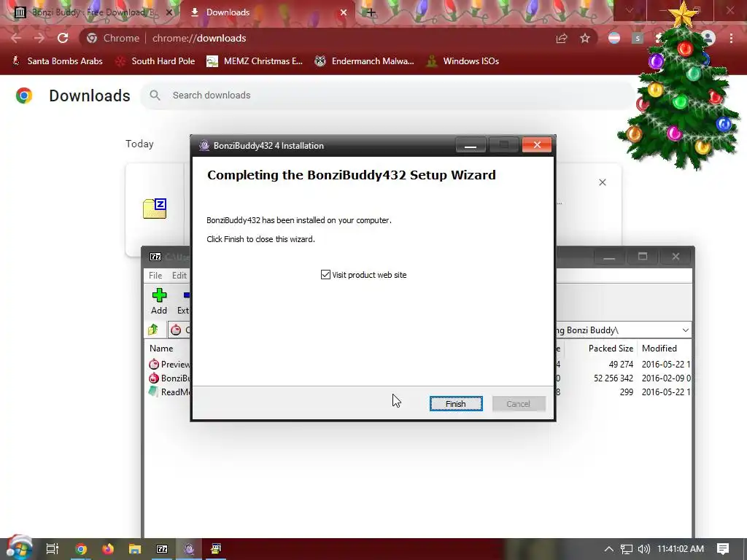
Task: Close the BonziBuddy432 Installation dialog
Action: click(537, 145)
